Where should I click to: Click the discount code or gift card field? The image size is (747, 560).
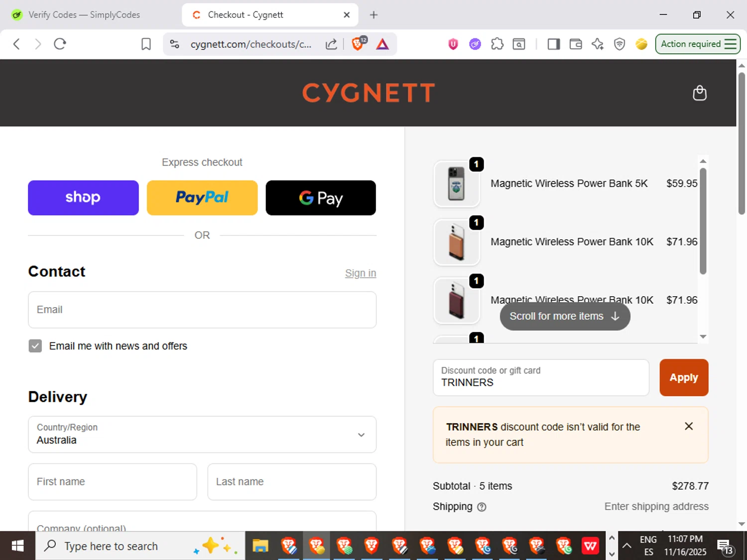coord(541,377)
